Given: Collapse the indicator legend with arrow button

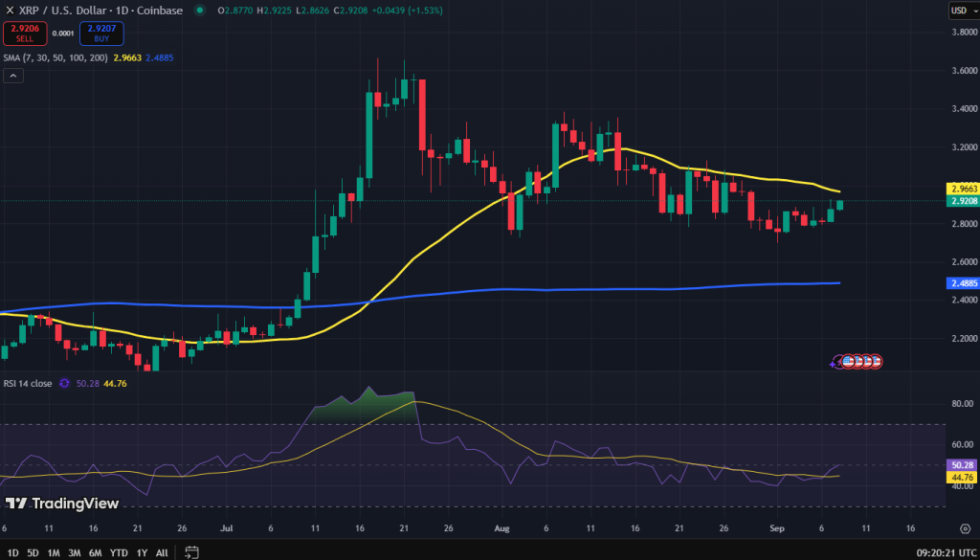Looking at the screenshot, I should pos(13,77).
